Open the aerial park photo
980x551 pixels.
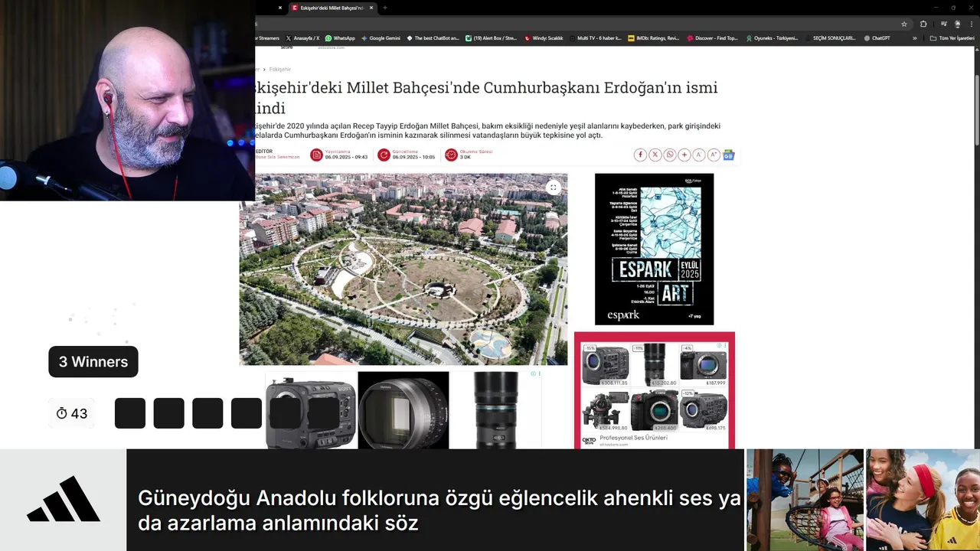pyautogui.click(x=403, y=269)
